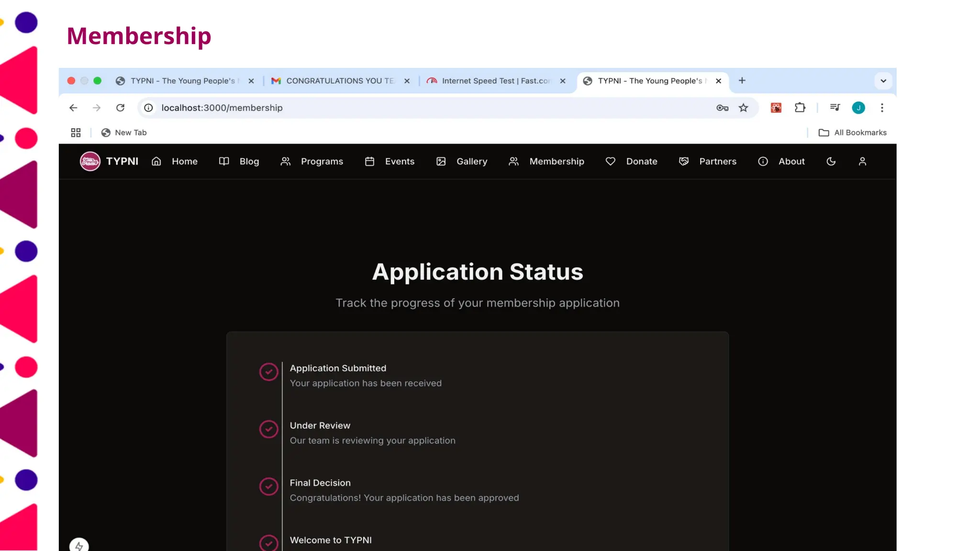This screenshot has width=980, height=551.
Task: Click the password key icon in address bar
Action: [722, 108]
